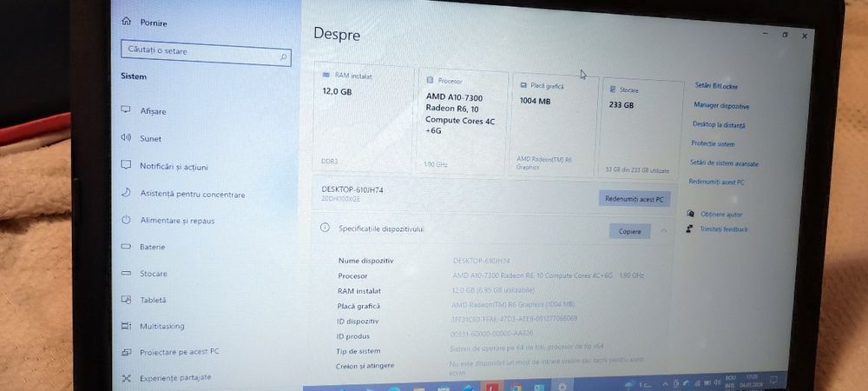This screenshot has height=391, width=868.
Task: Select computer name DESKTOP-610JH74 under cards
Action: pos(352,189)
